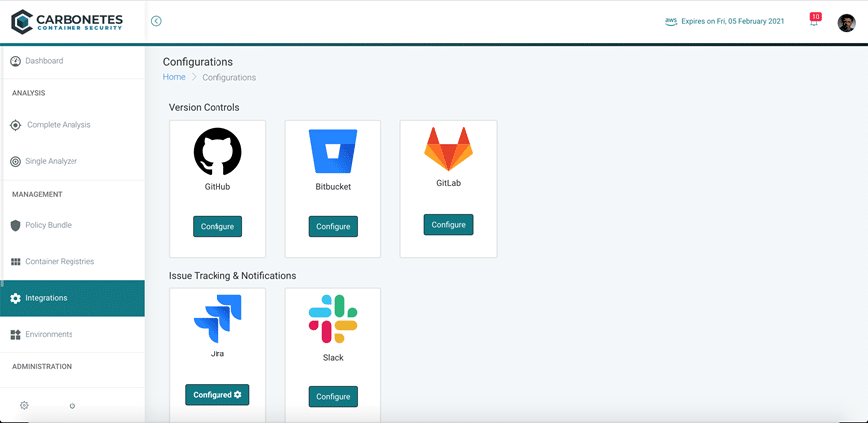Click the GitLab fox logo

click(448, 149)
